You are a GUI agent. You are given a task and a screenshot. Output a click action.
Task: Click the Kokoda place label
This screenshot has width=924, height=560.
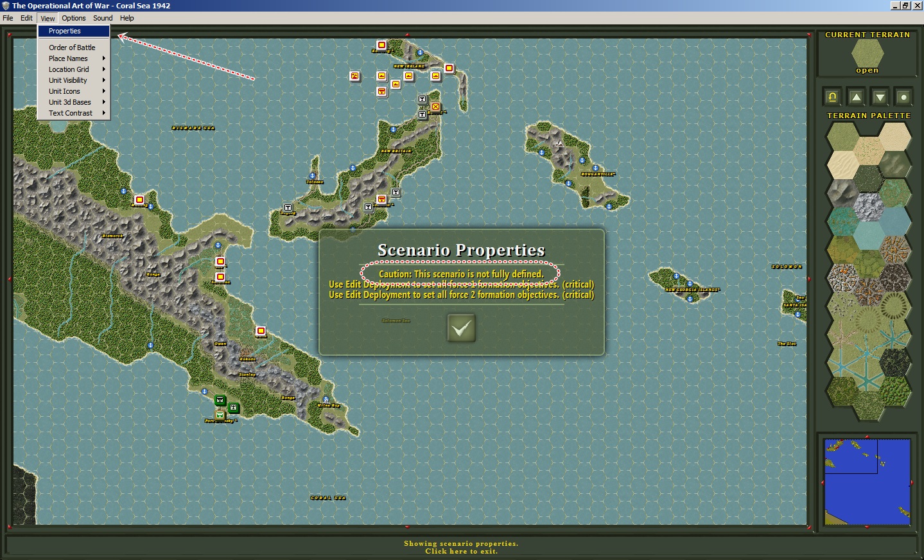pyautogui.click(x=248, y=359)
